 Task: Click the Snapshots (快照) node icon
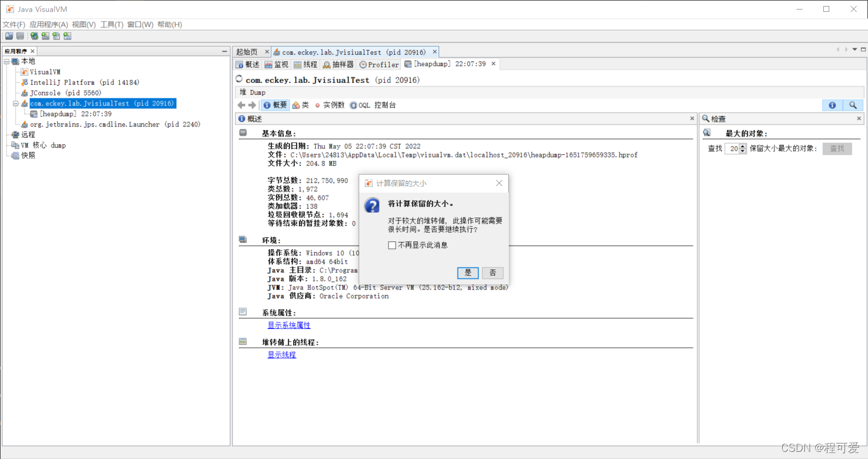coord(15,156)
